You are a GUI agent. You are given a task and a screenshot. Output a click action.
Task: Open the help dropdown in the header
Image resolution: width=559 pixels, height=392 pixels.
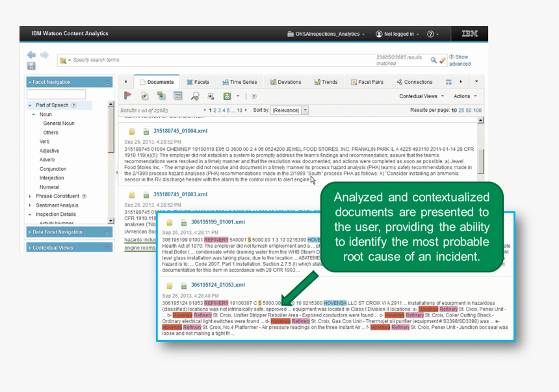click(x=433, y=34)
